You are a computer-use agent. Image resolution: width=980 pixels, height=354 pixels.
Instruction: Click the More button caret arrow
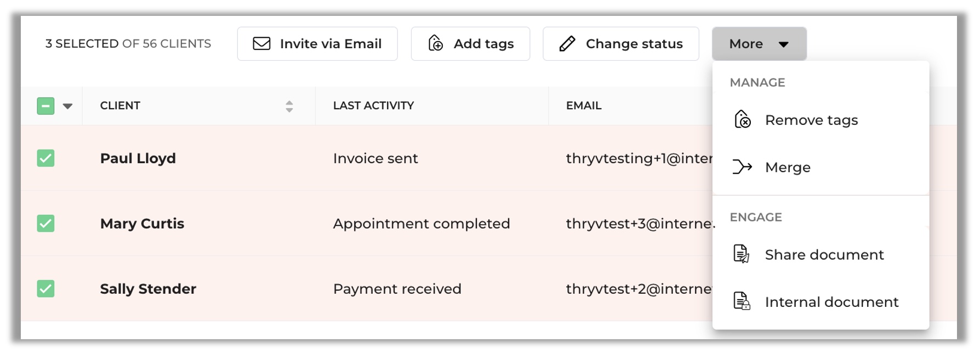point(784,44)
